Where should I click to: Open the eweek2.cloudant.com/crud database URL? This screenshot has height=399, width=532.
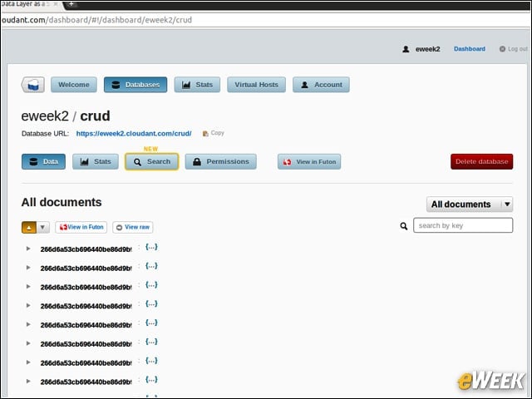(134, 133)
